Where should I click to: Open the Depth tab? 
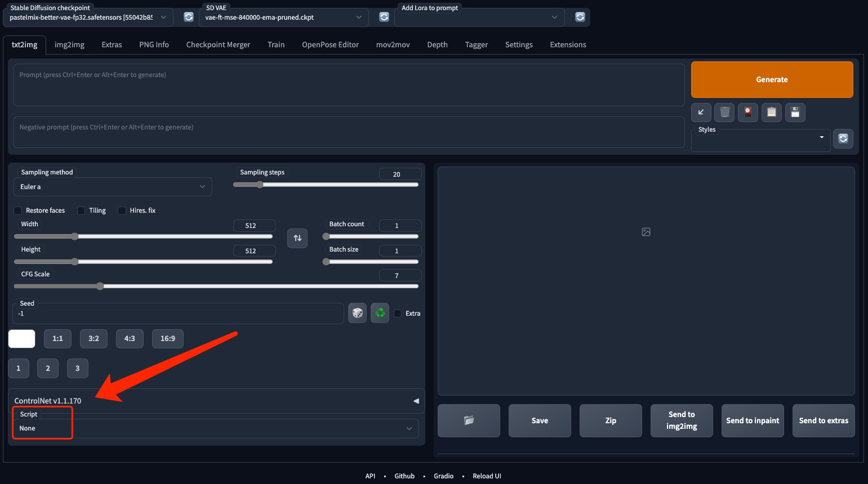tap(437, 45)
